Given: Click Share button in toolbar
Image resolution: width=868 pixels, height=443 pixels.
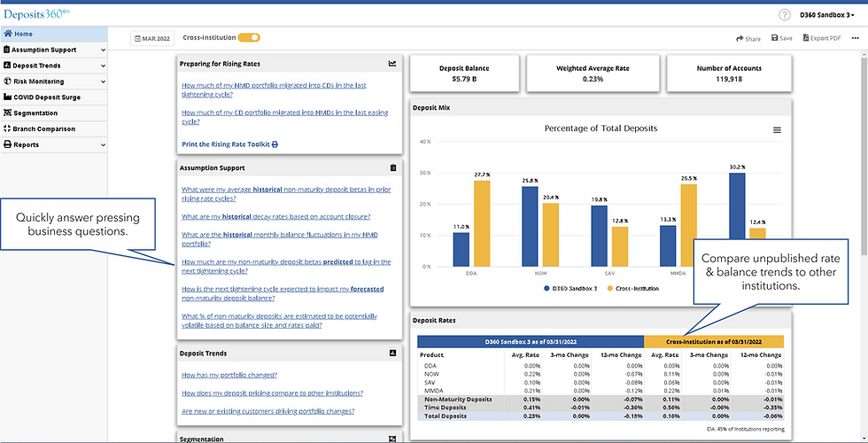Looking at the screenshot, I should click(x=748, y=39).
